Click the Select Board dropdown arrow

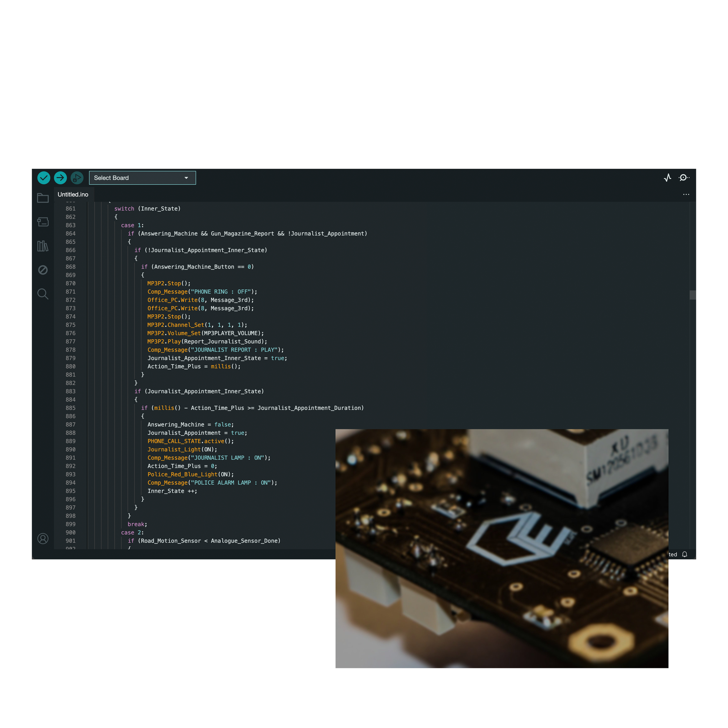click(186, 178)
